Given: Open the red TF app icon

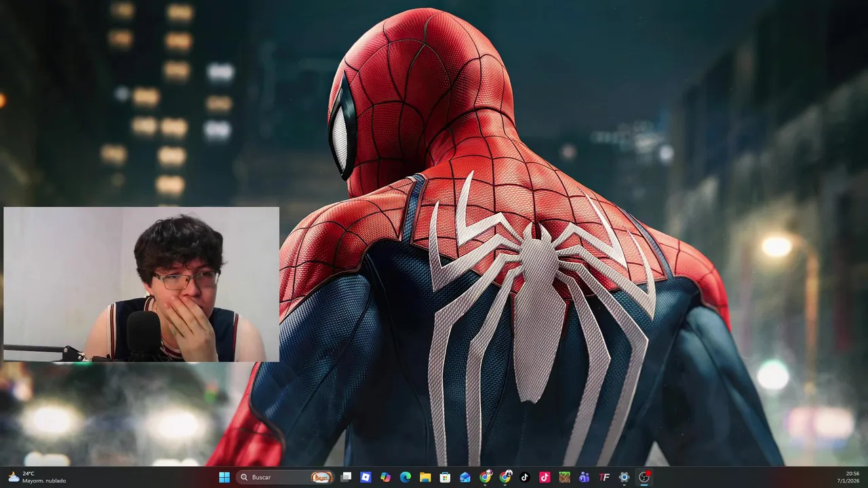Looking at the screenshot, I should [604, 477].
